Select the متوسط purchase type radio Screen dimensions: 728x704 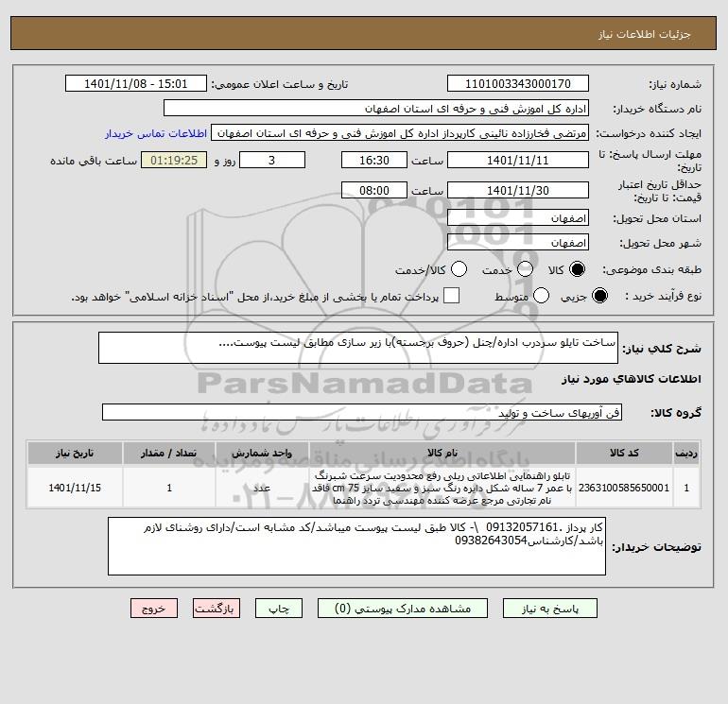(x=542, y=296)
